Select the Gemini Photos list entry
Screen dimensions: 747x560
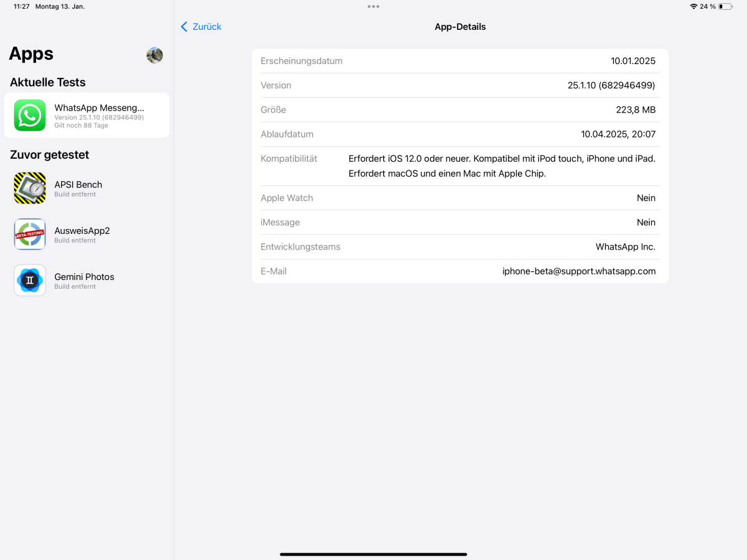tap(87, 280)
